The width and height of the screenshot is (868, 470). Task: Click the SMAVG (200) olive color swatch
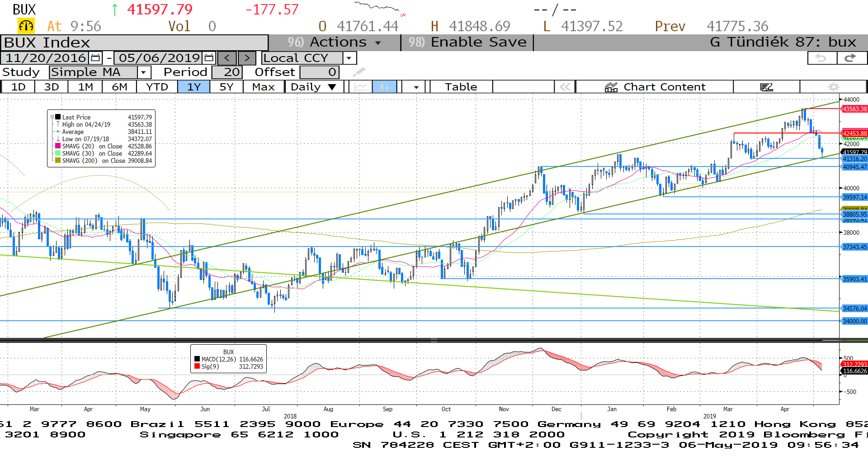(58, 161)
